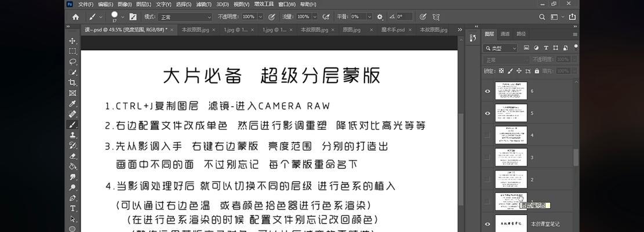Select the Lasso tool
644x232 pixels.
(x=72, y=61)
